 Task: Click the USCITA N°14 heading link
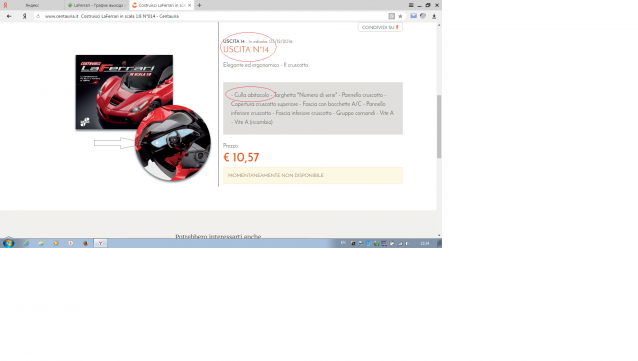click(246, 50)
